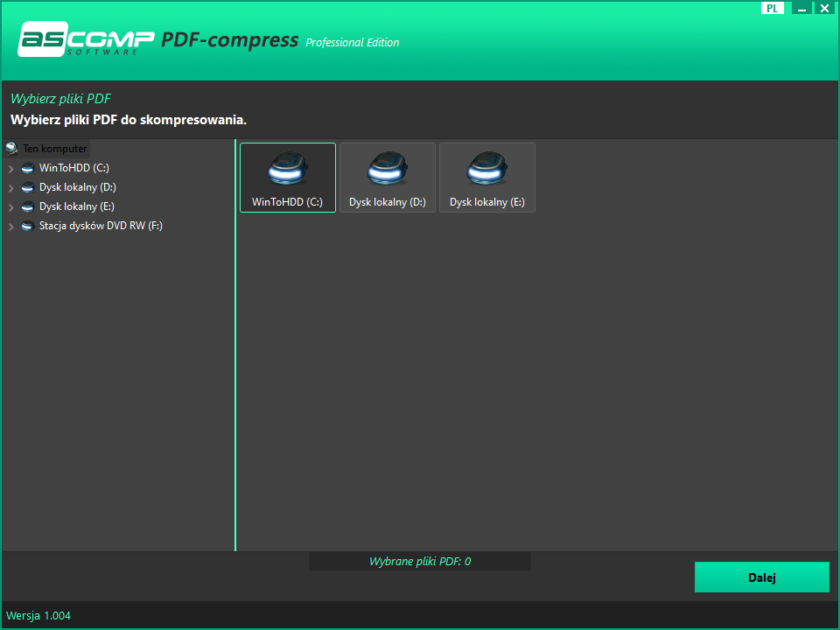The width and height of the screenshot is (840, 630).
Task: Click the DVD RW (F:) drive icon in tree
Action: click(x=28, y=226)
